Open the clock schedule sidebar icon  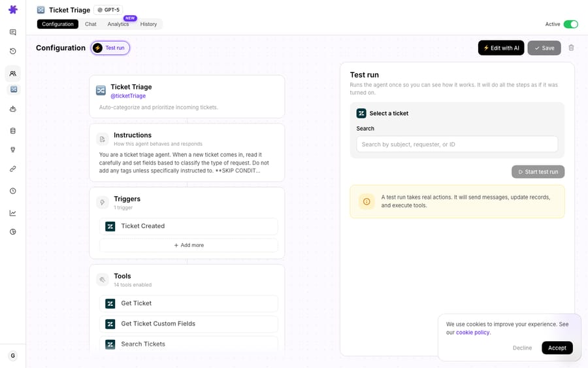click(x=13, y=191)
